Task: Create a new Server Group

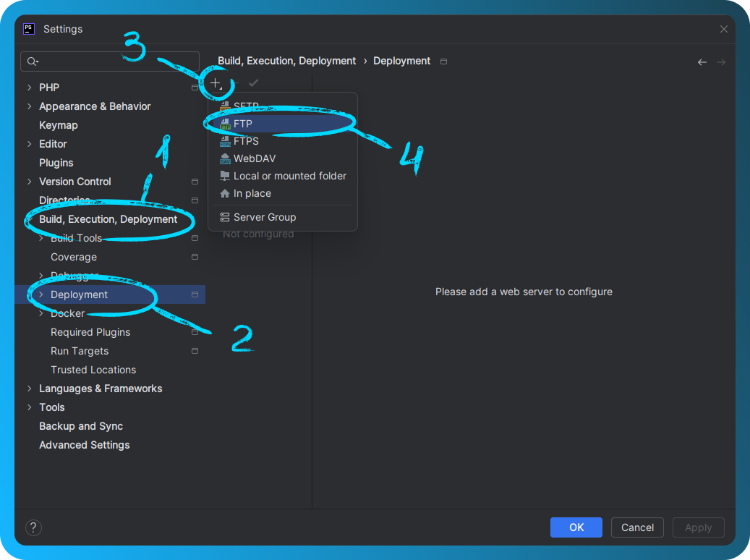Action: pos(264,216)
